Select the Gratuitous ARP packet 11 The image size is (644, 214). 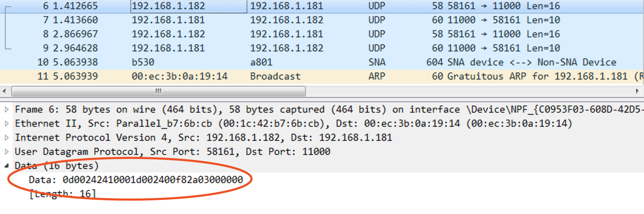(322, 76)
